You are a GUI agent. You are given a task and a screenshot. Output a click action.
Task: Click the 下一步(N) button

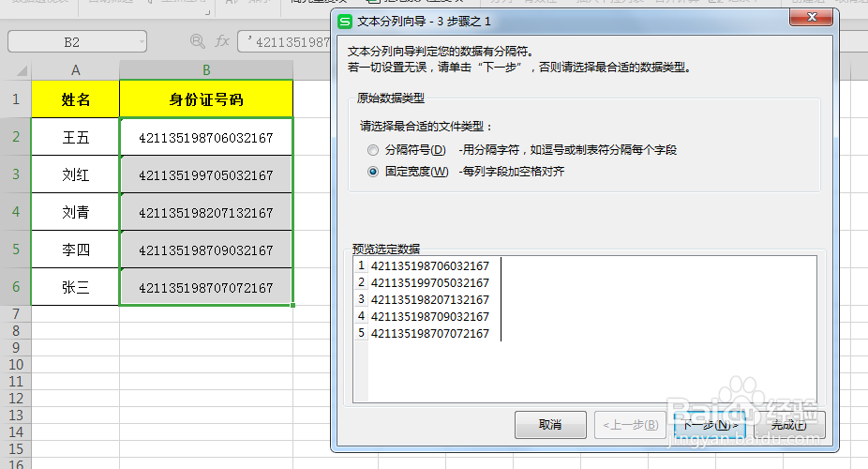click(710, 425)
